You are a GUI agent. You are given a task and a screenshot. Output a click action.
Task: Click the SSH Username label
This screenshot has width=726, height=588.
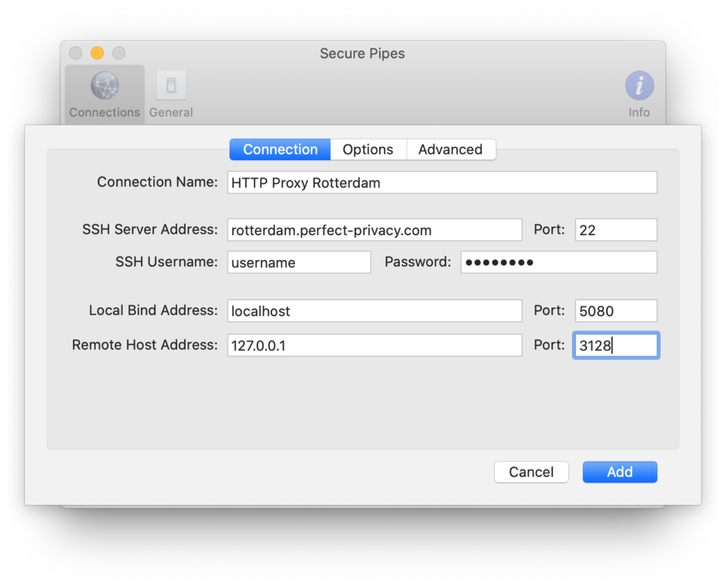tap(167, 262)
